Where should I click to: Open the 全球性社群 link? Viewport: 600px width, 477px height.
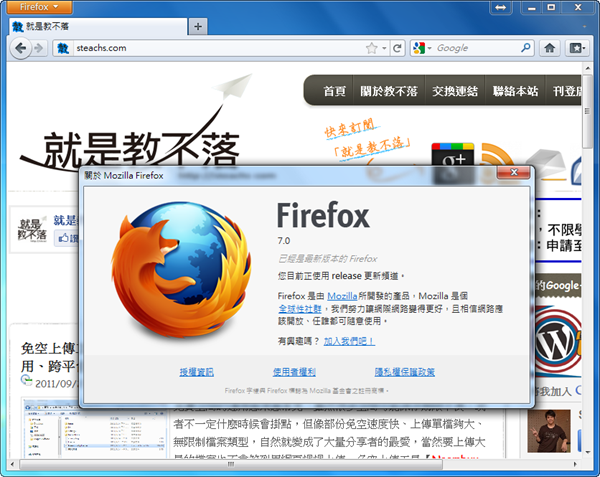[x=300, y=309]
